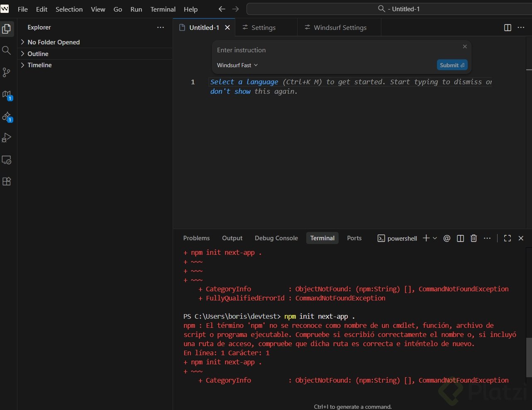Open the Remote Explorer icon
Image resolution: width=532 pixels, height=410 pixels.
pos(6,160)
